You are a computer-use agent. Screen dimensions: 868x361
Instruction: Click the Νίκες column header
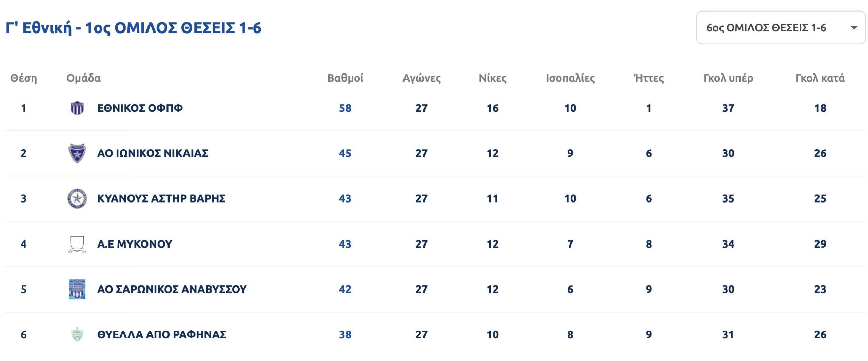pyautogui.click(x=492, y=78)
